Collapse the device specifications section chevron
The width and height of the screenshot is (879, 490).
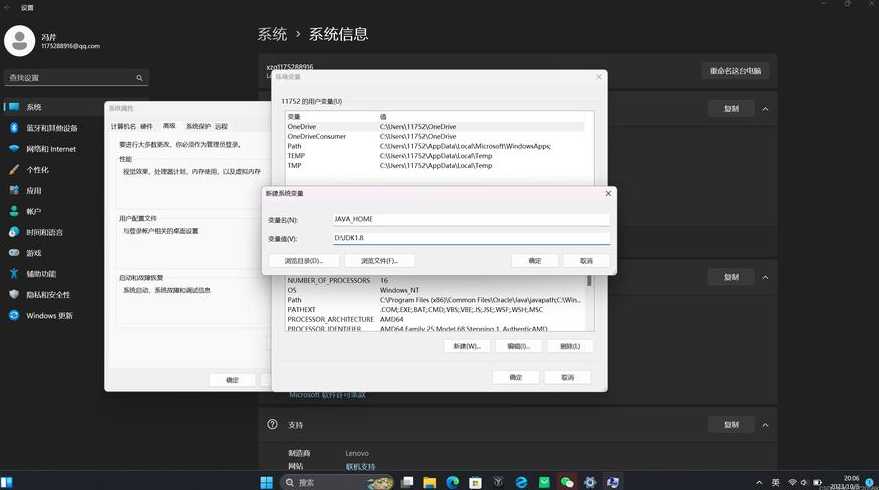(765, 109)
